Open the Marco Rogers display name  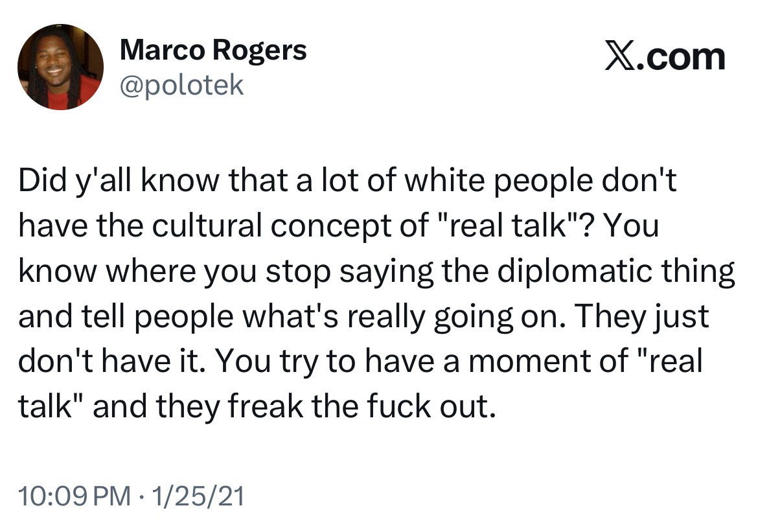click(x=213, y=50)
